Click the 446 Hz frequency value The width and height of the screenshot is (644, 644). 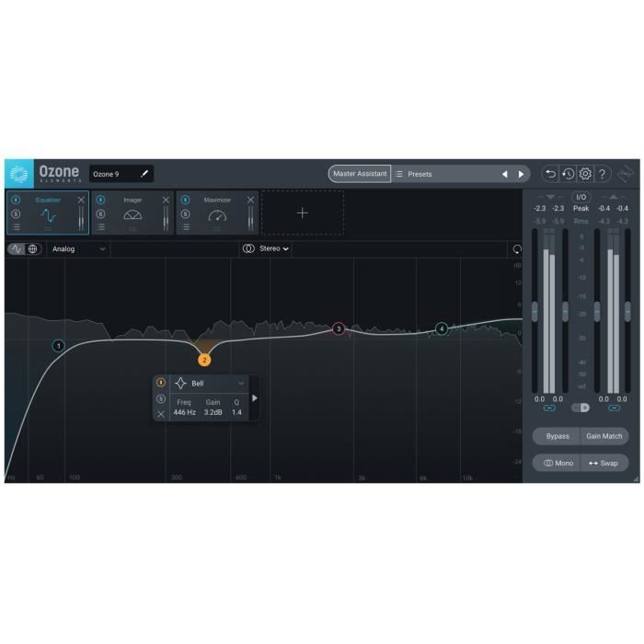184,412
